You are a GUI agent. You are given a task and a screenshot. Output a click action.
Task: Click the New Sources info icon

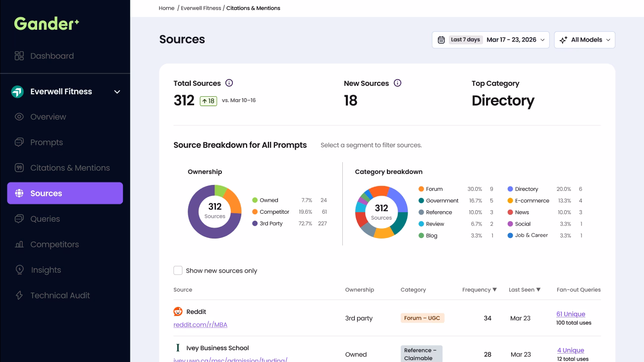(397, 83)
